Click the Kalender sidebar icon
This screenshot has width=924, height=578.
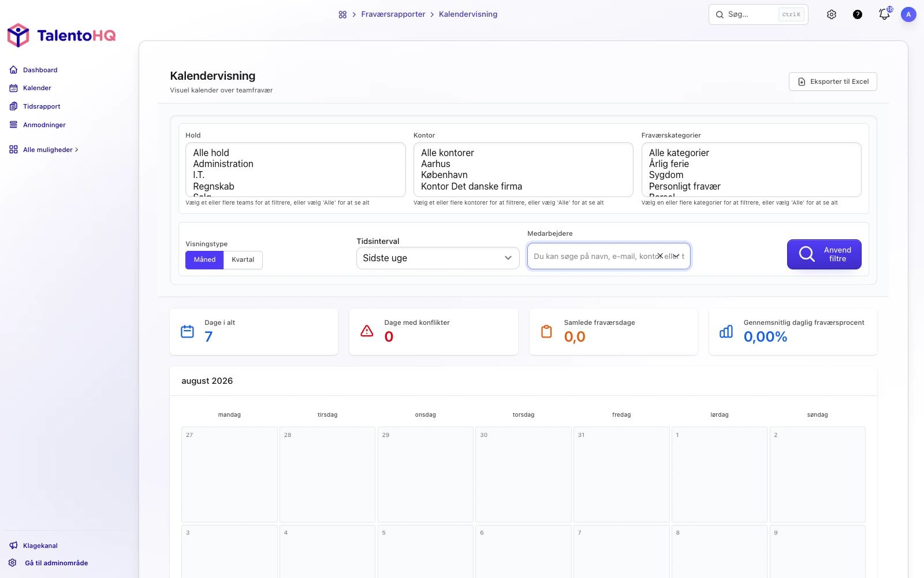point(14,88)
